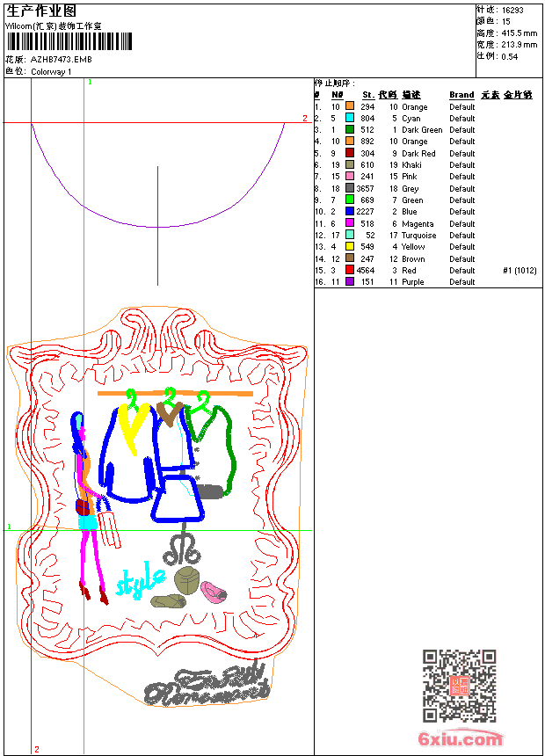Screen dimensions: 545x756
Task: Click the stitch count '3657' for Grey
Action: [x=365, y=188]
